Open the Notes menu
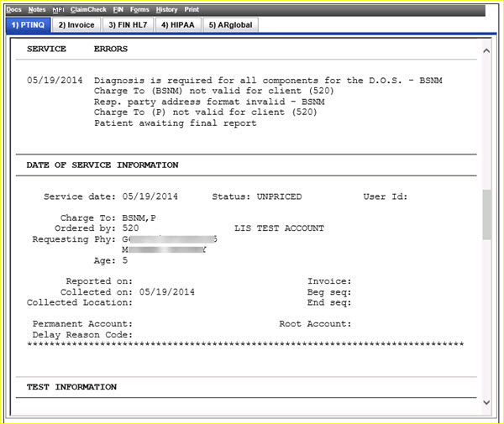The height and width of the screenshot is (424, 504). 37,9
